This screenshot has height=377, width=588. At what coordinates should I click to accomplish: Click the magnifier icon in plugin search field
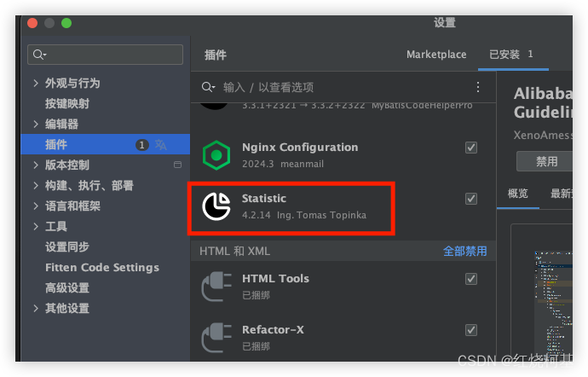[208, 87]
